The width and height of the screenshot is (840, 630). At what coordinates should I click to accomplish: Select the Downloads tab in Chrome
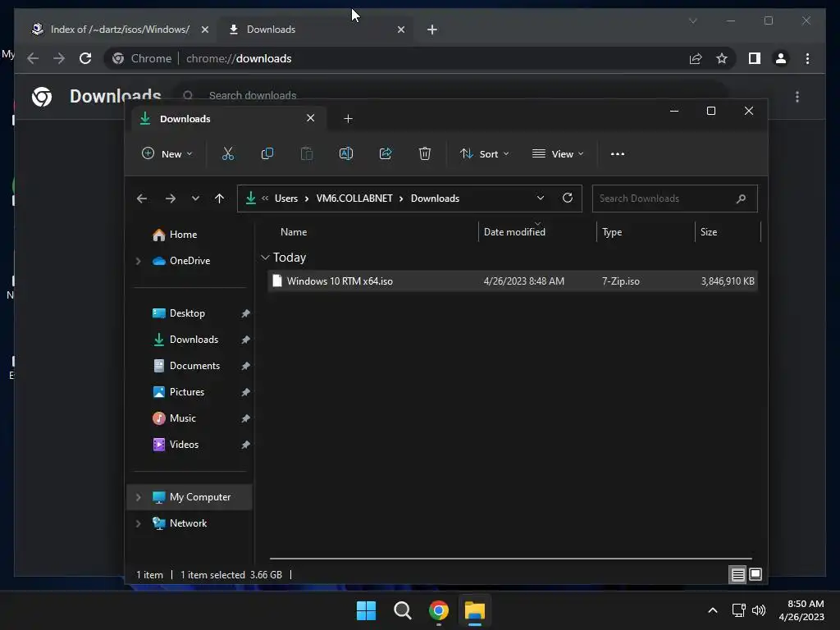pos(314,30)
